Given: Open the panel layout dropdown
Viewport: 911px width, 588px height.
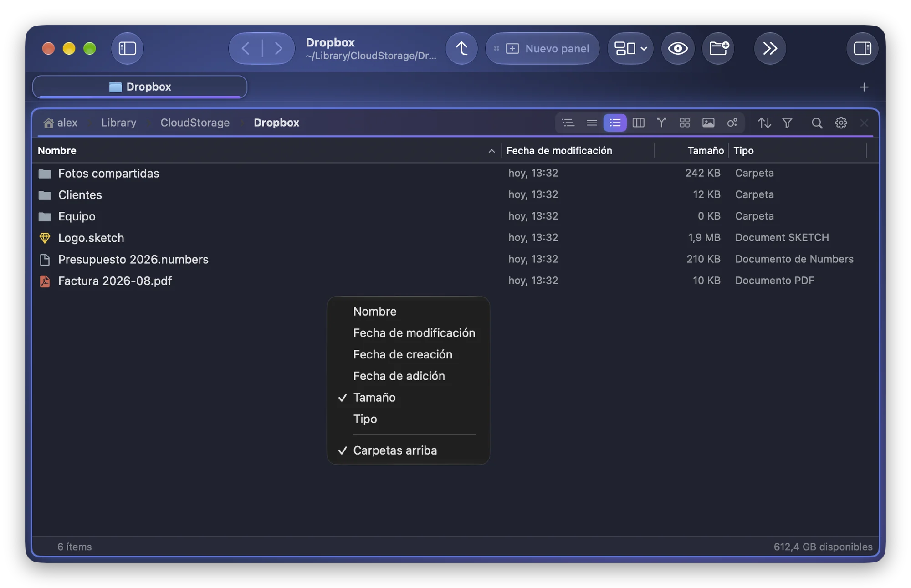Looking at the screenshot, I should 630,48.
